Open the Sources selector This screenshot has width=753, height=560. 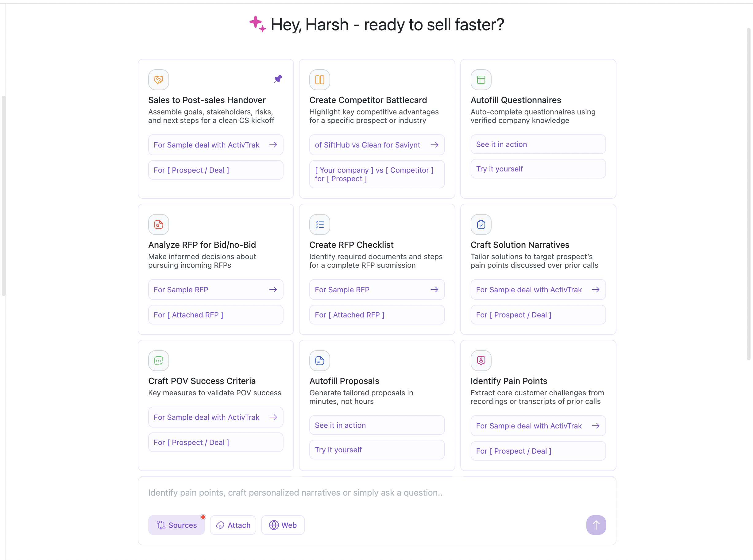tap(176, 525)
